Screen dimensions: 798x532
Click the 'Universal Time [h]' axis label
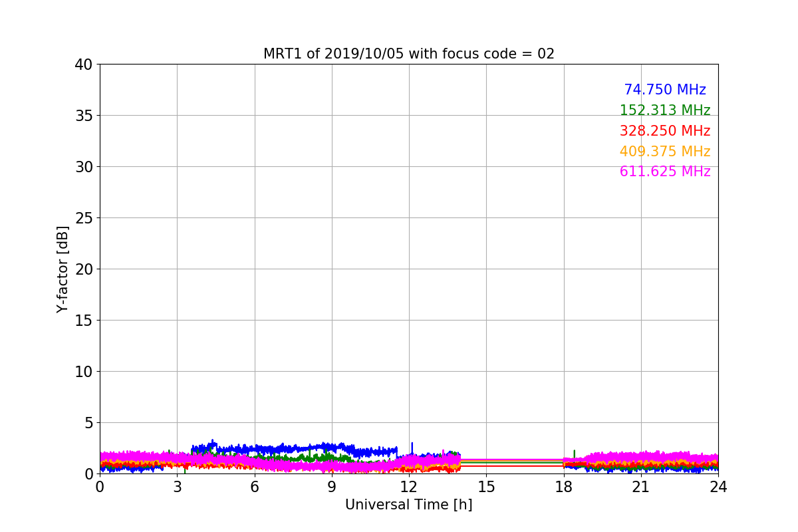(x=408, y=505)
